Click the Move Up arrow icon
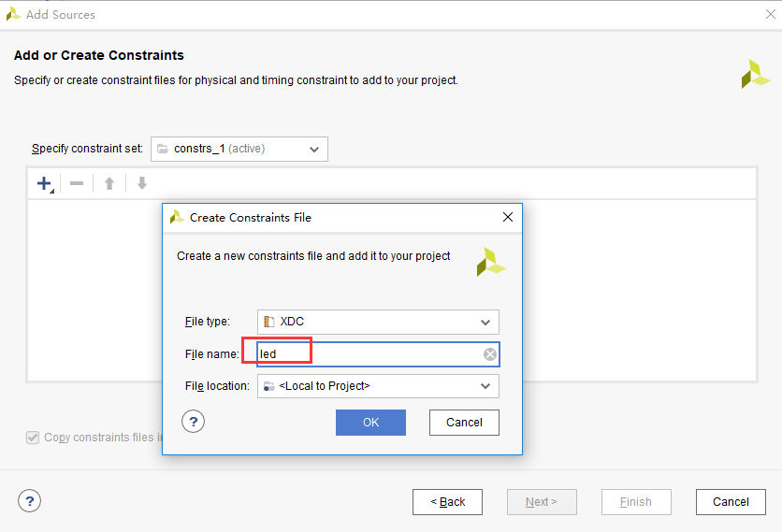 point(109,183)
